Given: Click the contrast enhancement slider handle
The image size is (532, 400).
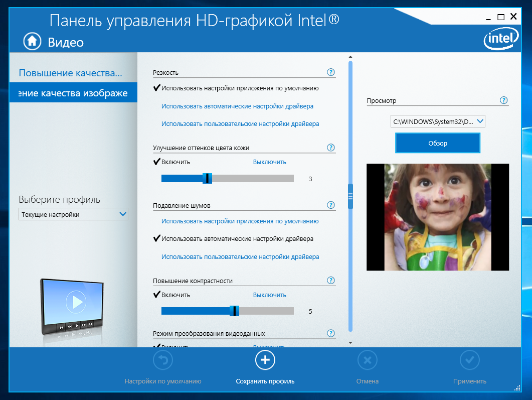Looking at the screenshot, I should point(235,311).
